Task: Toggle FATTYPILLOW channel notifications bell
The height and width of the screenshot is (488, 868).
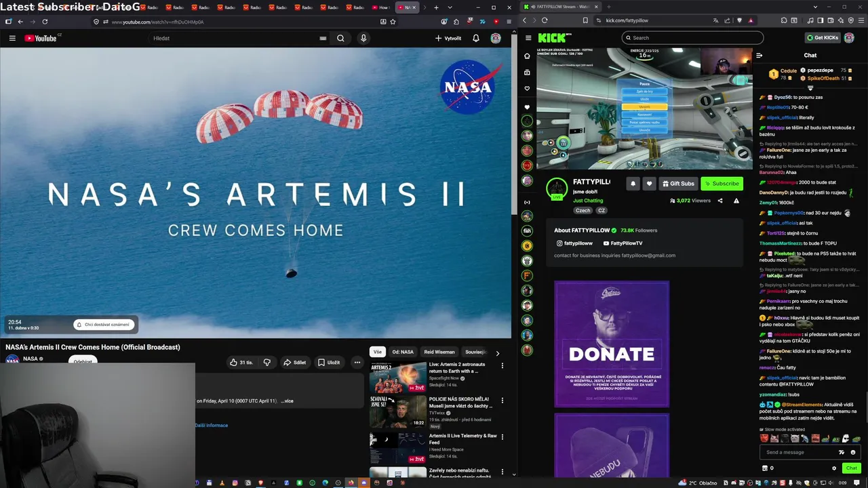Action: pyautogui.click(x=633, y=184)
